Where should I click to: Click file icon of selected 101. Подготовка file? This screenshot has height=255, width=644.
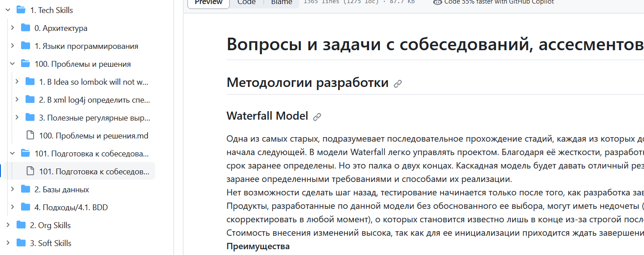coord(30,171)
